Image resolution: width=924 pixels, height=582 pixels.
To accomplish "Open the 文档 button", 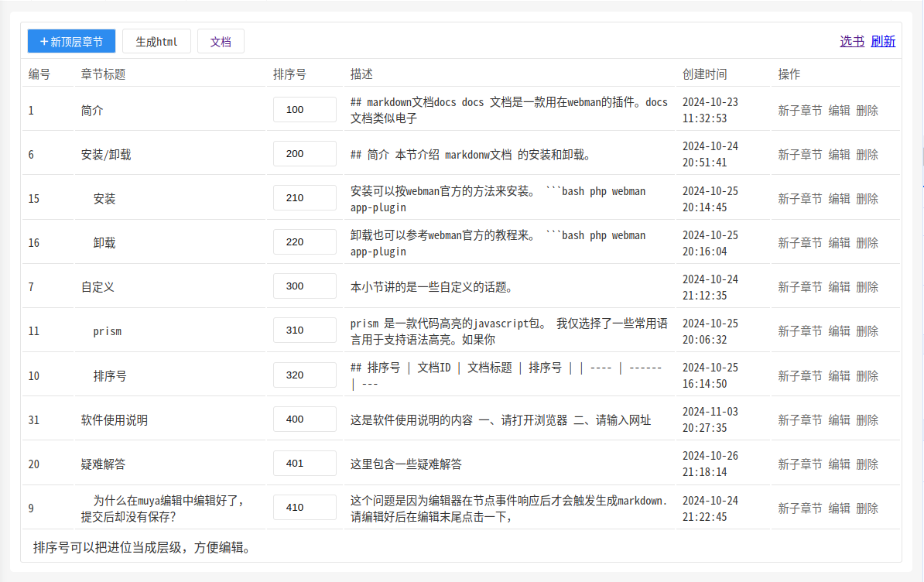I will [221, 41].
